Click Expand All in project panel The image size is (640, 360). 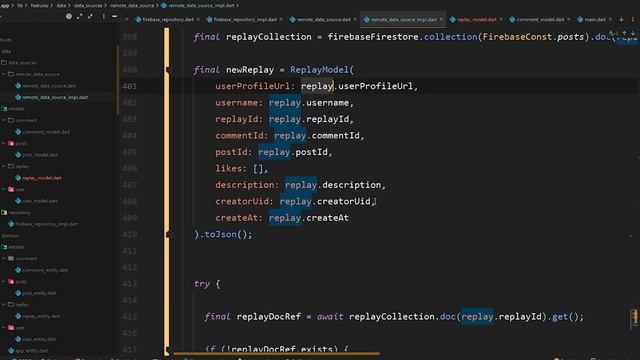(80, 16)
